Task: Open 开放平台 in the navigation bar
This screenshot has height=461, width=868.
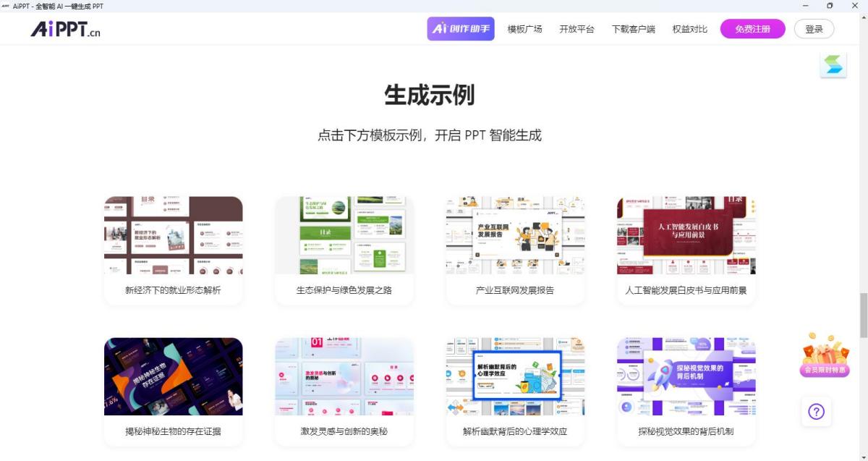Action: pyautogui.click(x=576, y=29)
